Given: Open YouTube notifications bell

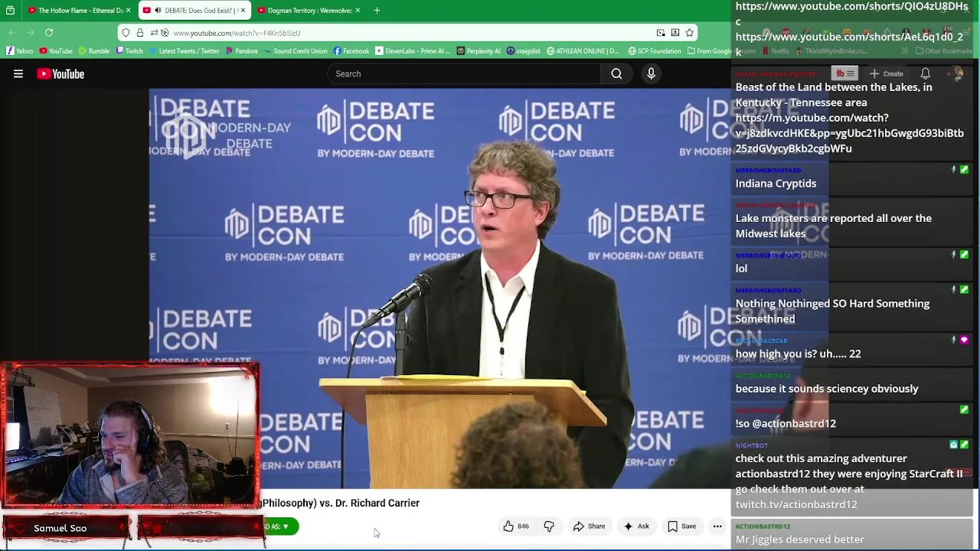Looking at the screenshot, I should (925, 74).
